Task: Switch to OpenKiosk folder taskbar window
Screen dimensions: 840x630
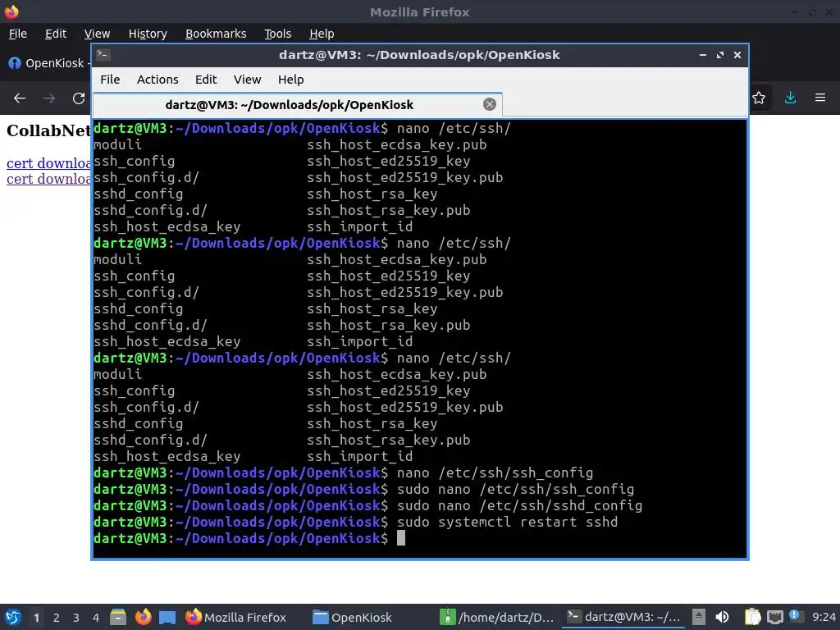Action: (x=352, y=617)
